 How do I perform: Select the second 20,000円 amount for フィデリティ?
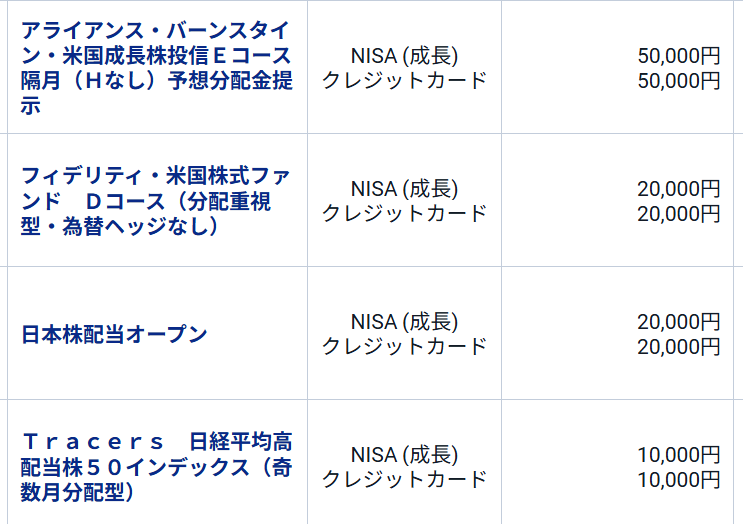click(x=678, y=213)
